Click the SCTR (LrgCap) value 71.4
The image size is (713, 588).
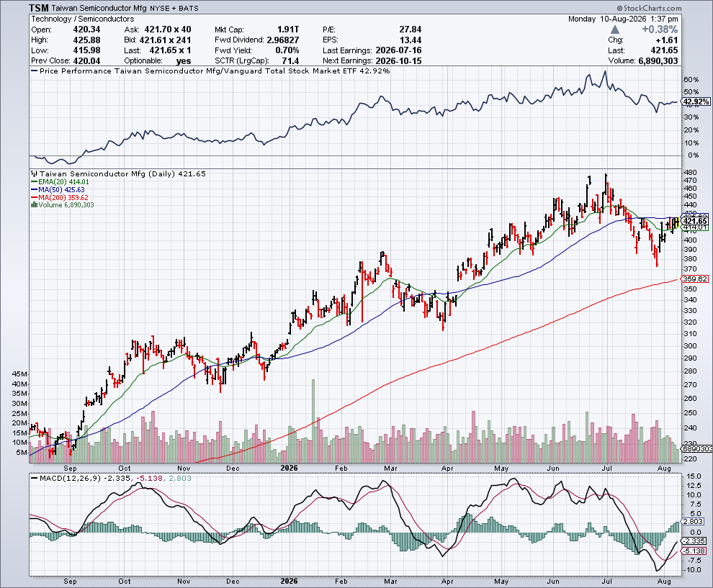290,61
